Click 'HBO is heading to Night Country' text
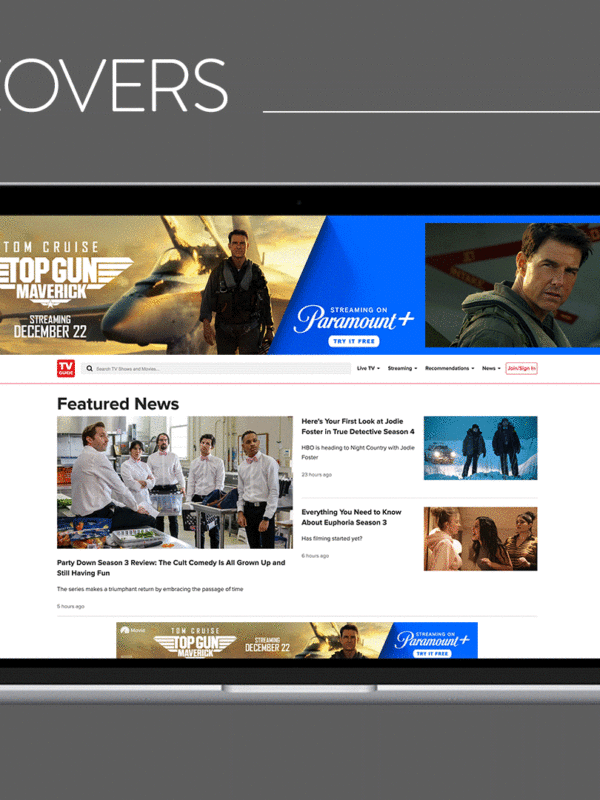 click(358, 453)
